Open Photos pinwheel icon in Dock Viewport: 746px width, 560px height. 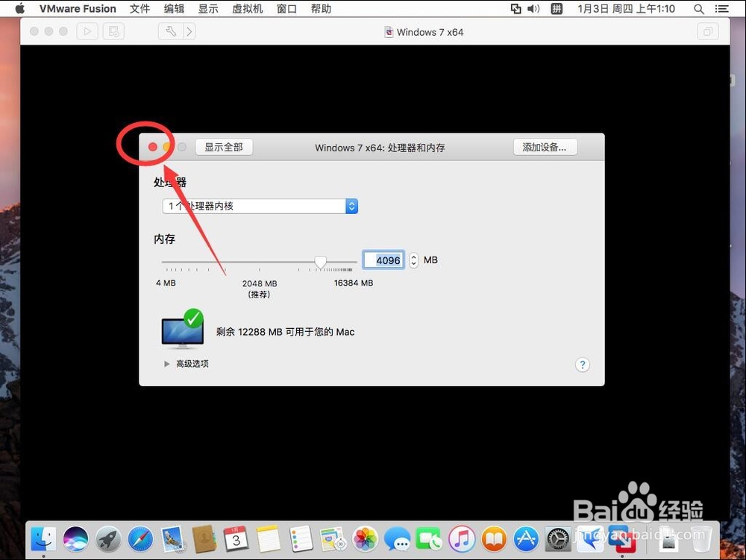(x=366, y=539)
